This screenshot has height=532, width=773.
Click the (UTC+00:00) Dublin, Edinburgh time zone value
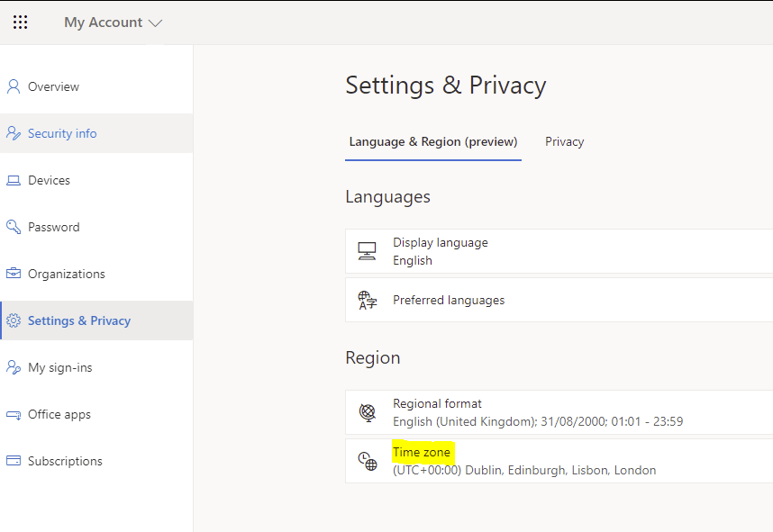click(x=524, y=471)
